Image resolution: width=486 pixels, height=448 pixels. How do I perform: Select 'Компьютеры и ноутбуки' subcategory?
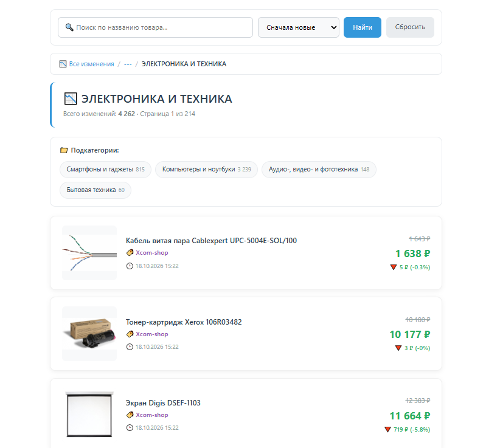(206, 169)
